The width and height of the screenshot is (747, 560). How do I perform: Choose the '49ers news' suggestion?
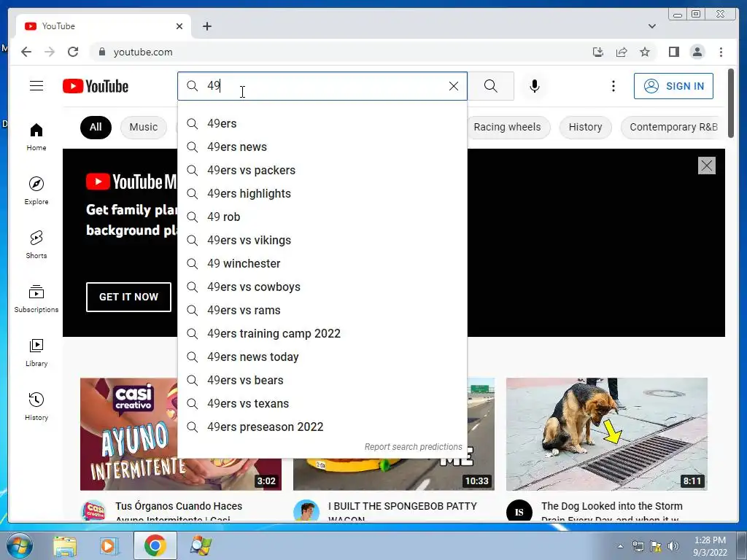point(322,147)
